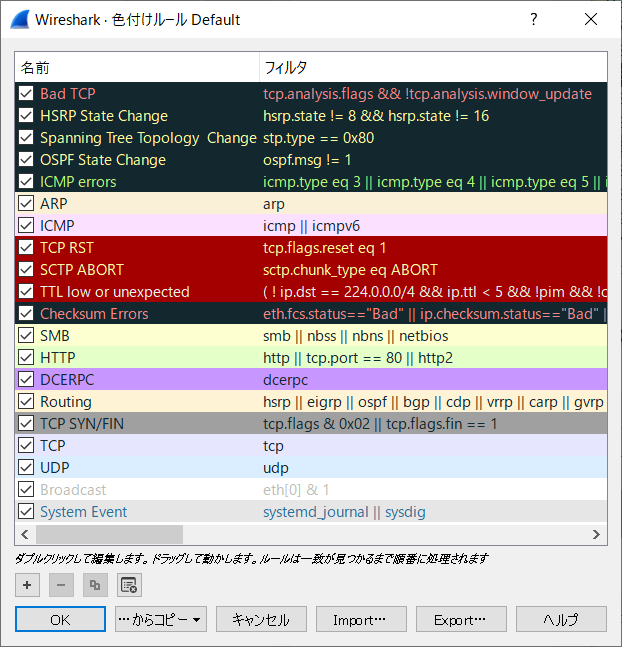Click the filter stp.type == 0x80
The height and width of the screenshot is (647, 622).
[319, 138]
